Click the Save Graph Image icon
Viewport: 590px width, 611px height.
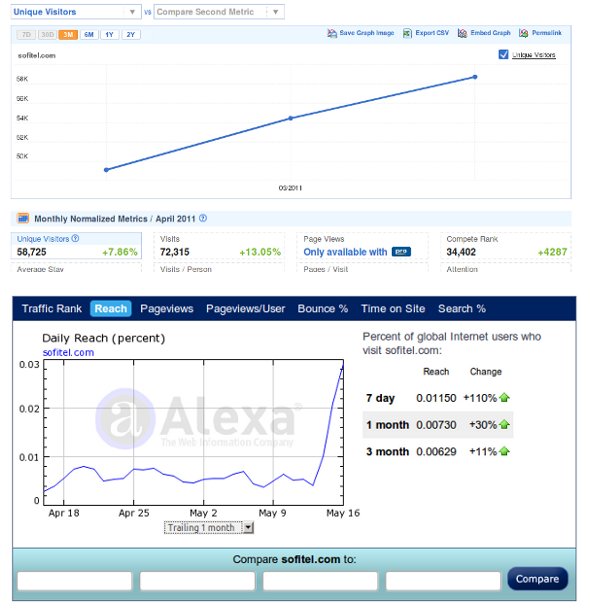click(x=332, y=34)
